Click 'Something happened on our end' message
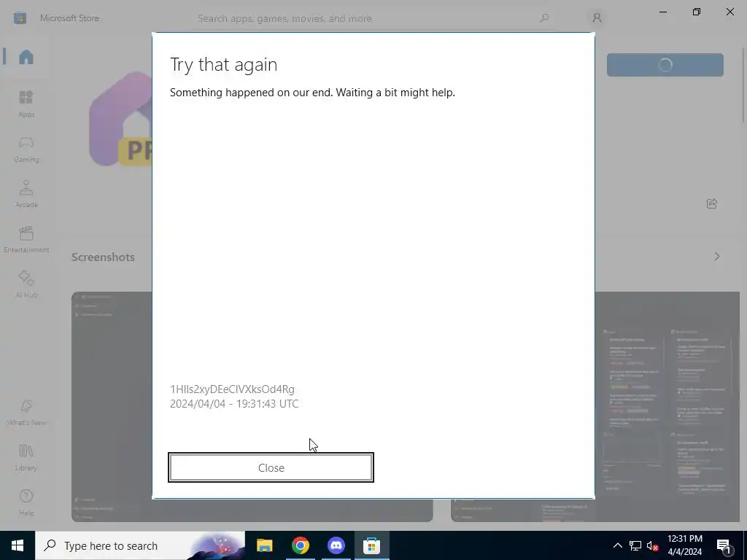 pos(312,93)
